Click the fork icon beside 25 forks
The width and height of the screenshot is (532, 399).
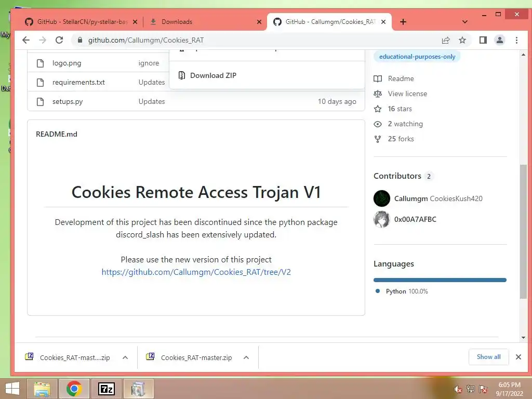point(378,139)
